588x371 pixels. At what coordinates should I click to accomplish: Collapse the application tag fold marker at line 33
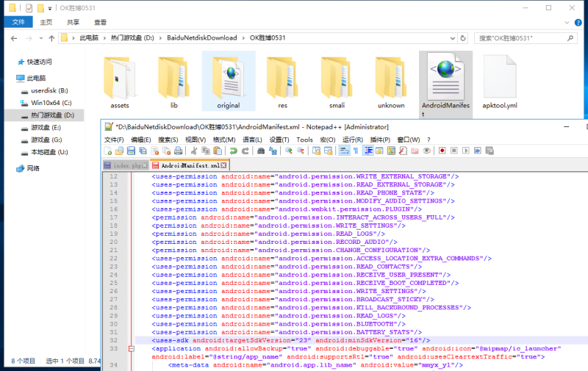click(132, 348)
